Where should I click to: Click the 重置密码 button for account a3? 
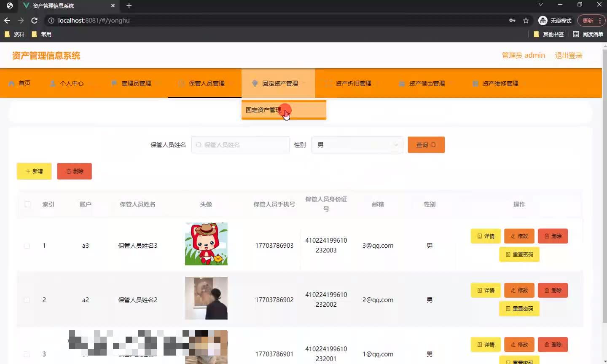click(x=519, y=254)
